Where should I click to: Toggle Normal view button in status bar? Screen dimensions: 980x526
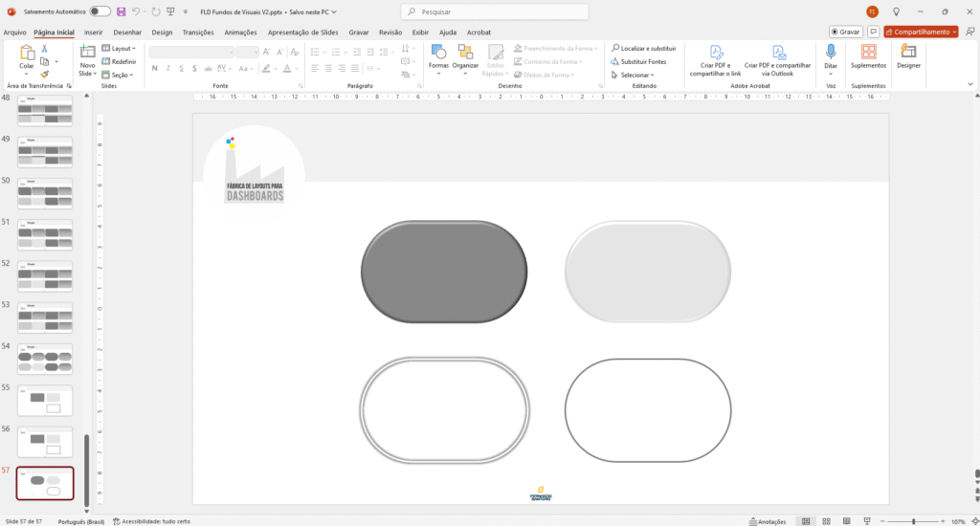pos(806,521)
